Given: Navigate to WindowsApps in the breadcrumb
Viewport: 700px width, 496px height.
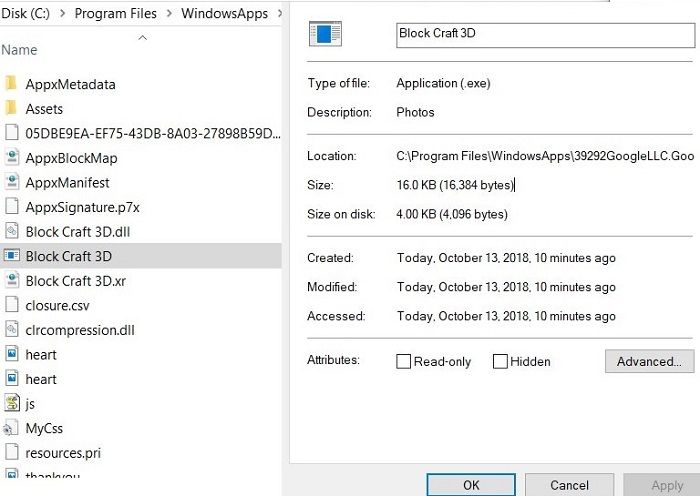Looking at the screenshot, I should tap(225, 14).
